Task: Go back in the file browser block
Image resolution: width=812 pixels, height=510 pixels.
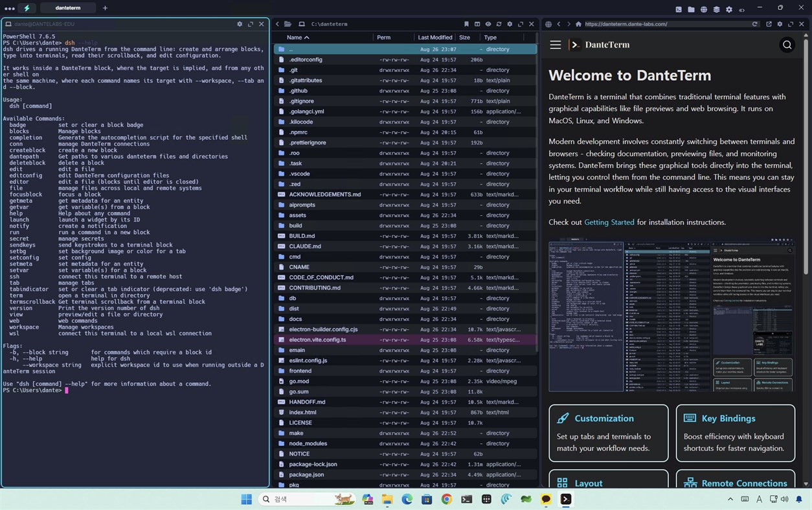Action: [277, 24]
